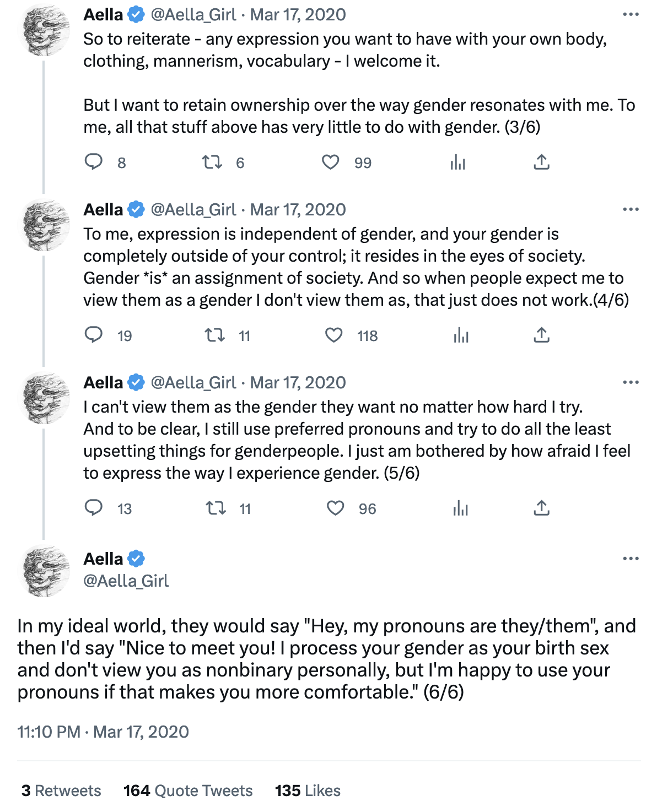Retweet the (3/6) tweet with 6 retweets
Screen dimensions: 657x812
(212, 162)
